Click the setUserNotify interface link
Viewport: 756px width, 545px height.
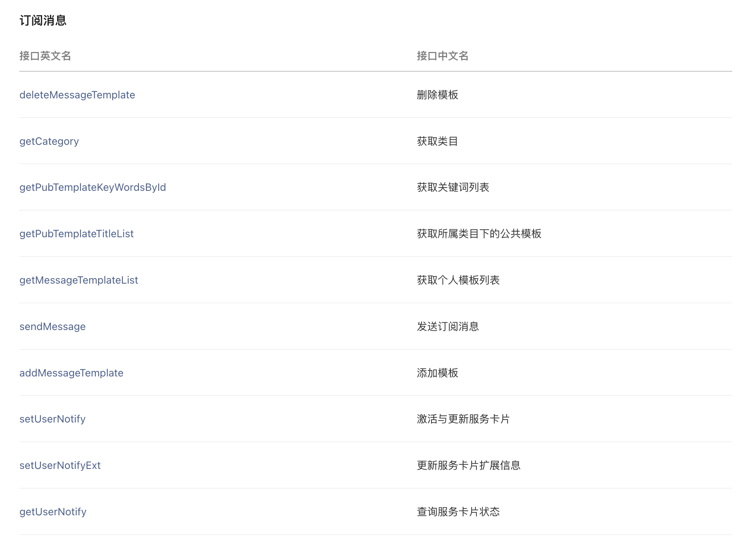[52, 419]
